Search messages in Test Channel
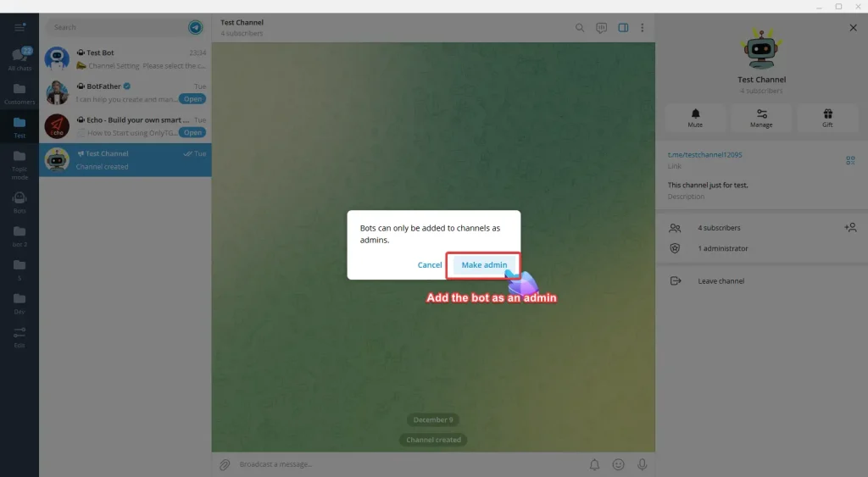 tap(580, 28)
